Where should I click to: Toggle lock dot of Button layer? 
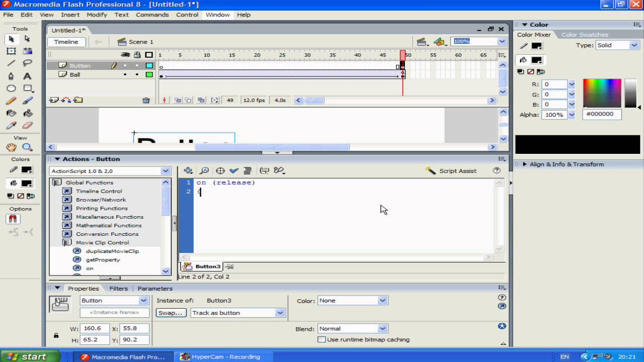click(x=137, y=65)
